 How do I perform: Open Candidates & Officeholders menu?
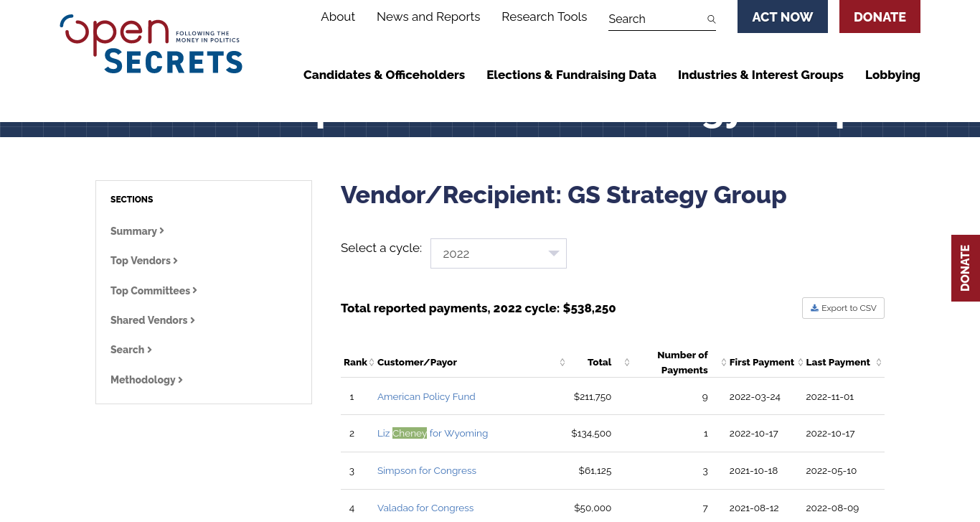(384, 75)
